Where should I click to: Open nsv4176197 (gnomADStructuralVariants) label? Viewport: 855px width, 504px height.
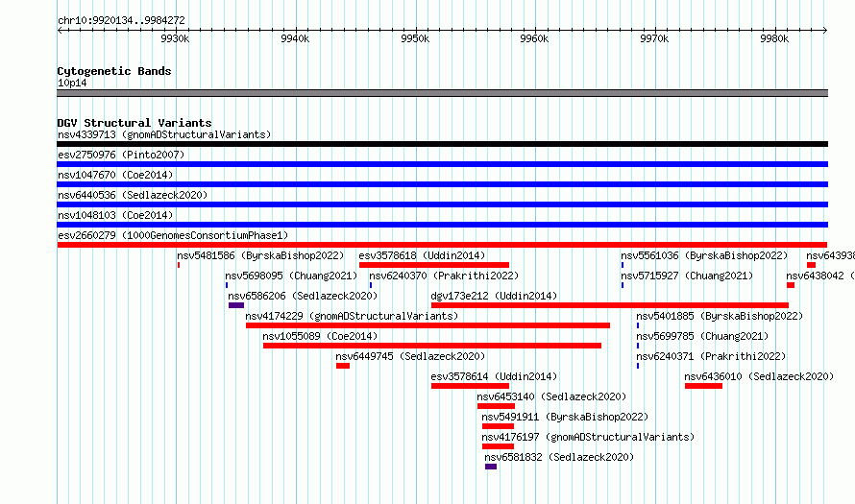[x=588, y=437]
